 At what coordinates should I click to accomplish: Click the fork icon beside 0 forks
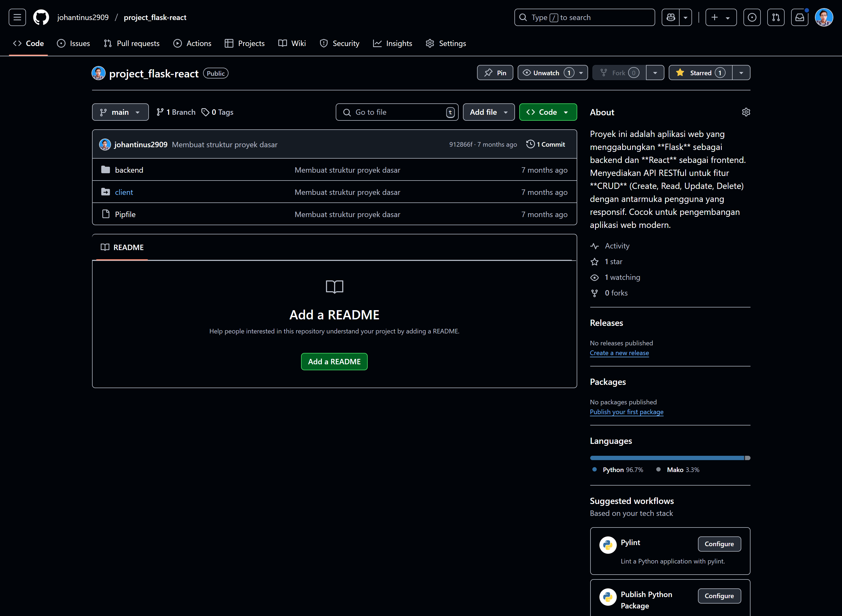click(594, 293)
